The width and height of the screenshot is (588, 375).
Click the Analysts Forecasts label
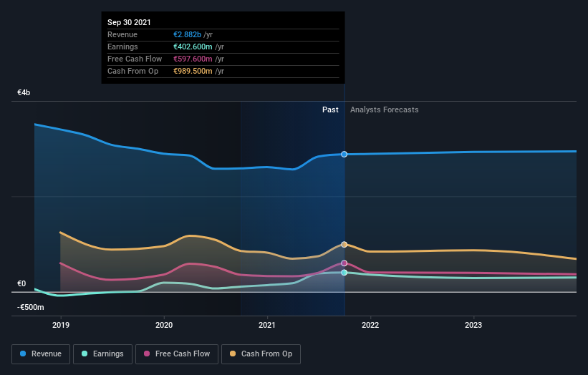[x=385, y=109]
